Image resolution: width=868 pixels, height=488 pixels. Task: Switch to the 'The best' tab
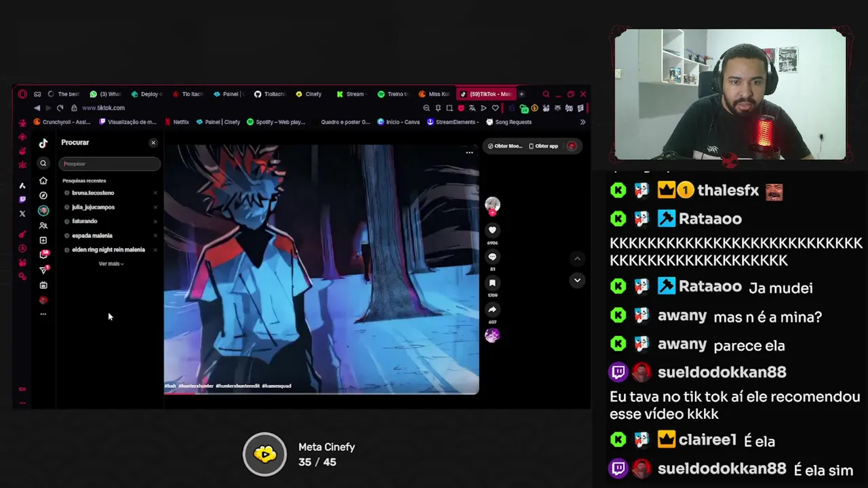pyautogui.click(x=64, y=94)
